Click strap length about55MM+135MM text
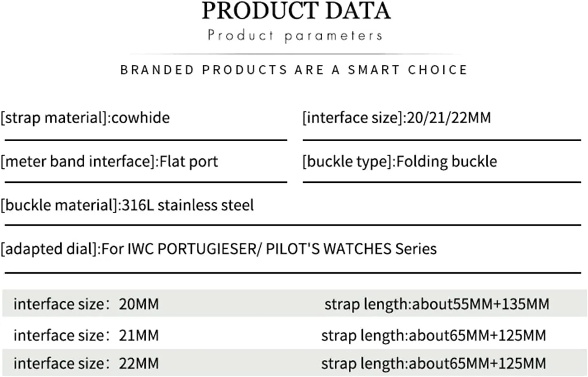The image size is (588, 377). (437, 304)
